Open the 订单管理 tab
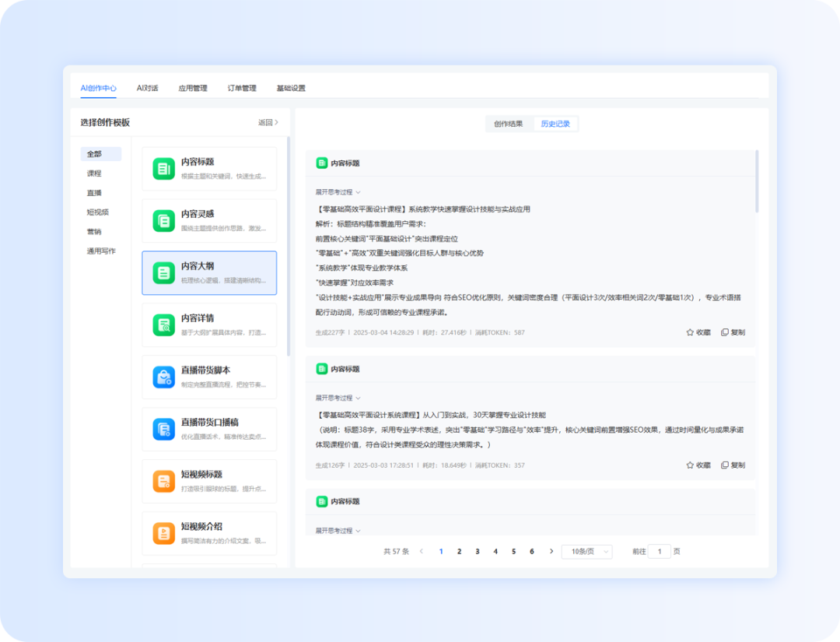 [242, 88]
